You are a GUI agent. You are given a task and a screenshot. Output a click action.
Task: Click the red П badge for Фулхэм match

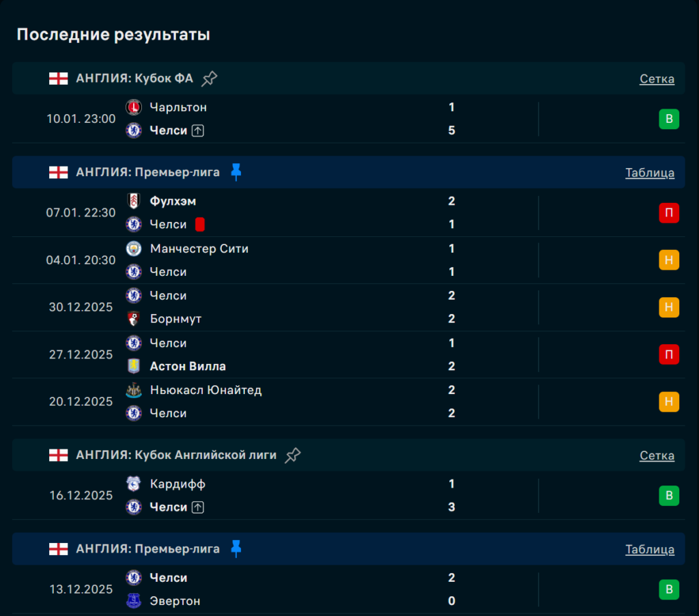pyautogui.click(x=669, y=213)
